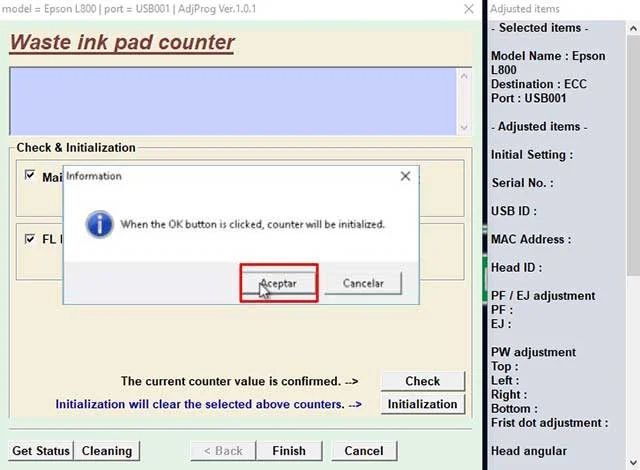Toggle the FL counter checkbox

[x=30, y=239]
